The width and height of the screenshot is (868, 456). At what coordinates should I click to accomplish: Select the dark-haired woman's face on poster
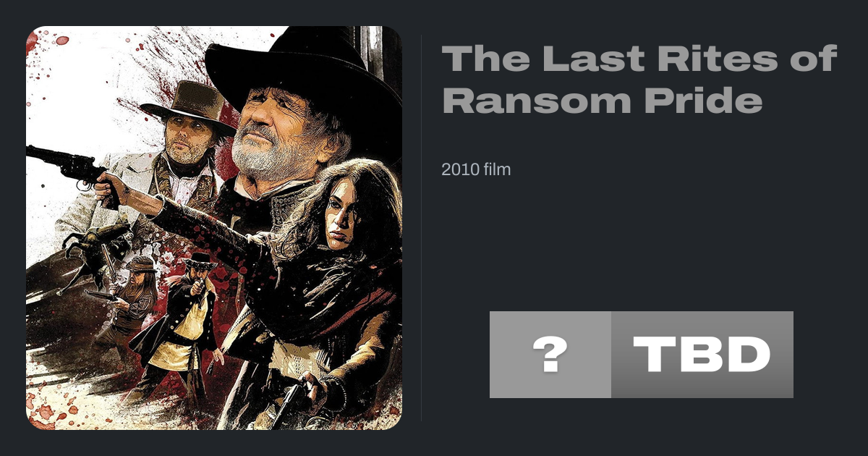pos(346,210)
